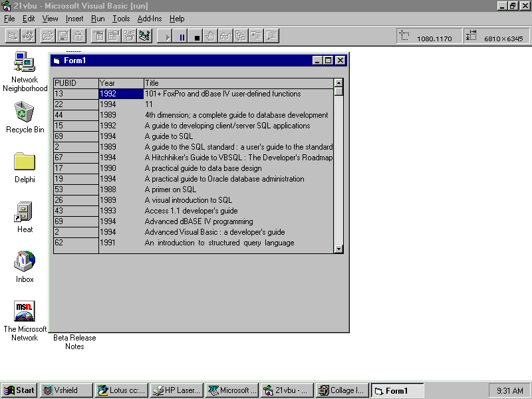Select the Recycle Bin desktop icon
The height and width of the screenshot is (399, 532).
point(25,117)
